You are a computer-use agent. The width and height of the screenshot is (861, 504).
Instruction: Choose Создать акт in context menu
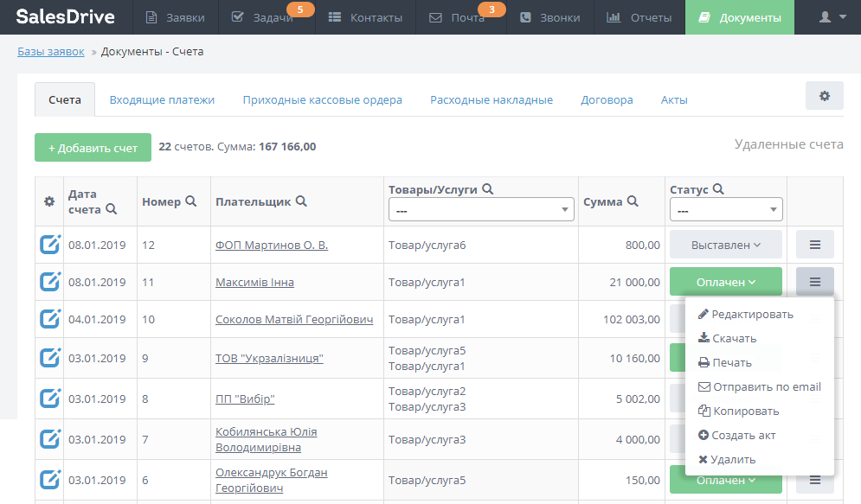pyautogui.click(x=737, y=435)
